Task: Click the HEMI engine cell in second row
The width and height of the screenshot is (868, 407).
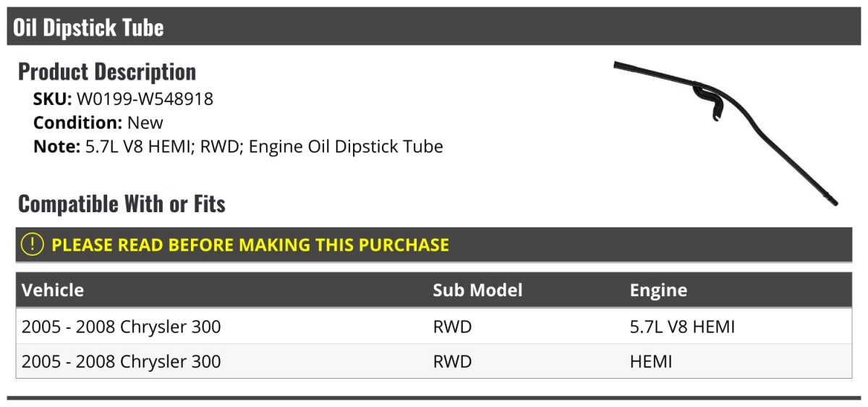Action: pyautogui.click(x=651, y=361)
